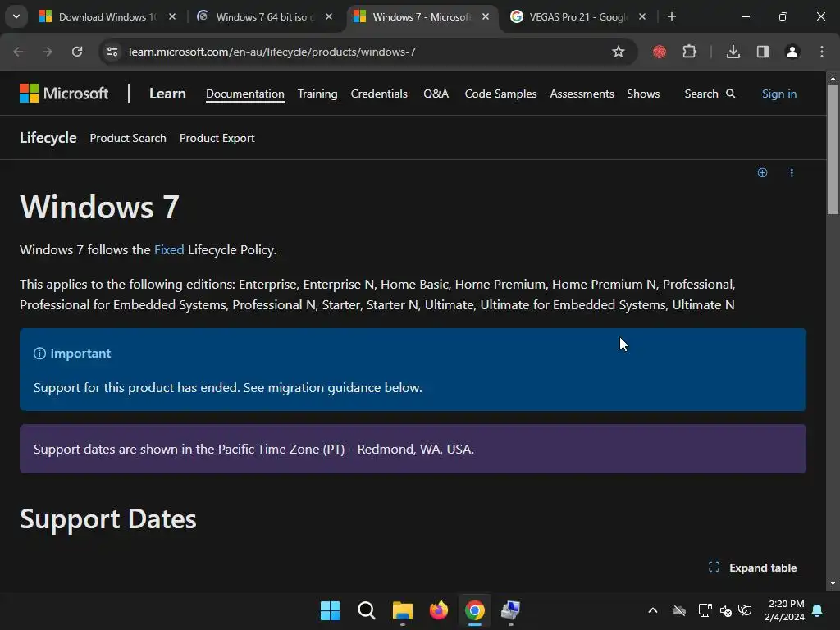
Task: Open Code Samples in navigation
Action: 500,94
